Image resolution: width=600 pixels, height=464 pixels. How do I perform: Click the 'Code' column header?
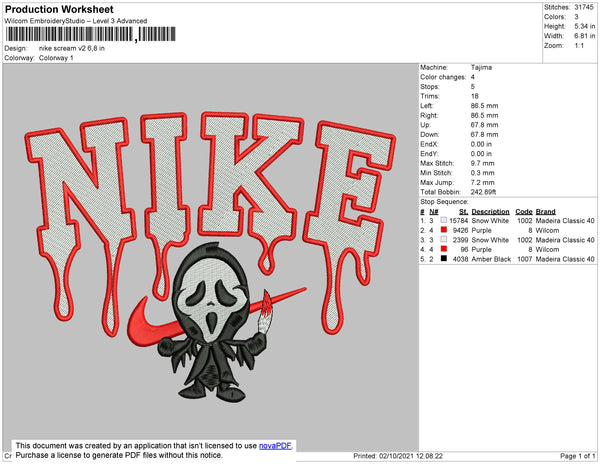point(524,212)
